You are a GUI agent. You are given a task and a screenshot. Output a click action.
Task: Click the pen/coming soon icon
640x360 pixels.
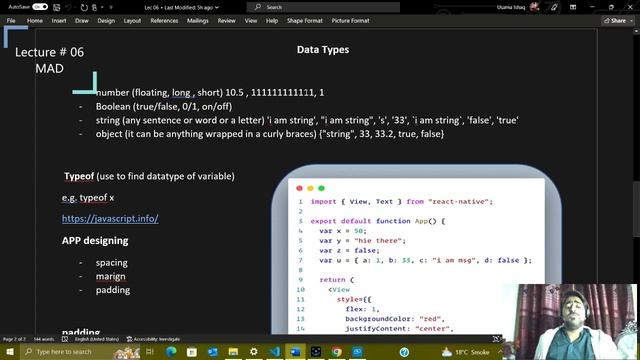554,7
